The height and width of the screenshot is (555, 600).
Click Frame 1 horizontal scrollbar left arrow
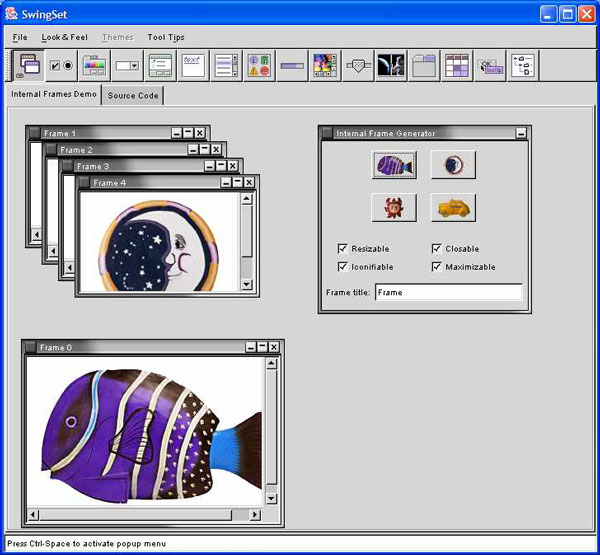point(37,234)
